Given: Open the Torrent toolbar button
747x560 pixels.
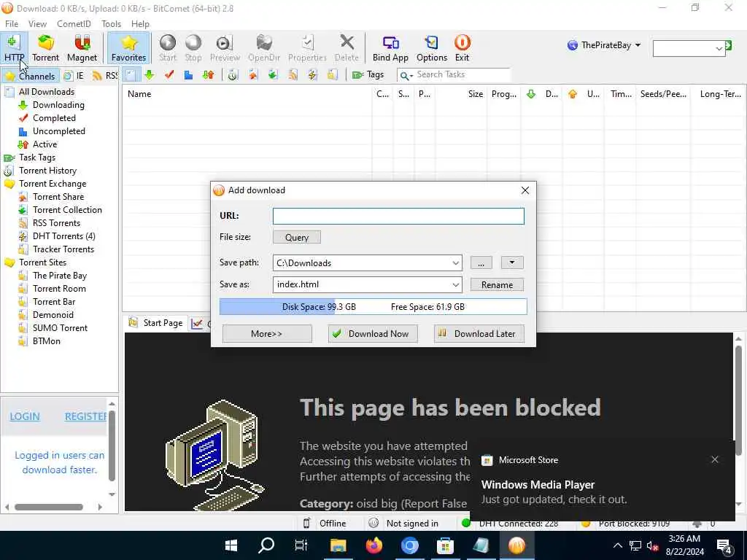Looking at the screenshot, I should click(x=46, y=47).
